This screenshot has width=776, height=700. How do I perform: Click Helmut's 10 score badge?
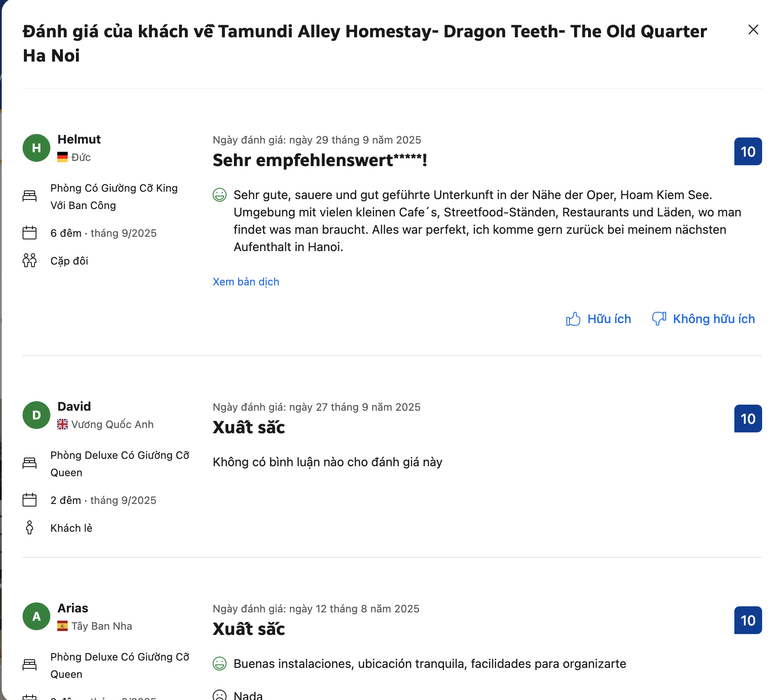[748, 151]
